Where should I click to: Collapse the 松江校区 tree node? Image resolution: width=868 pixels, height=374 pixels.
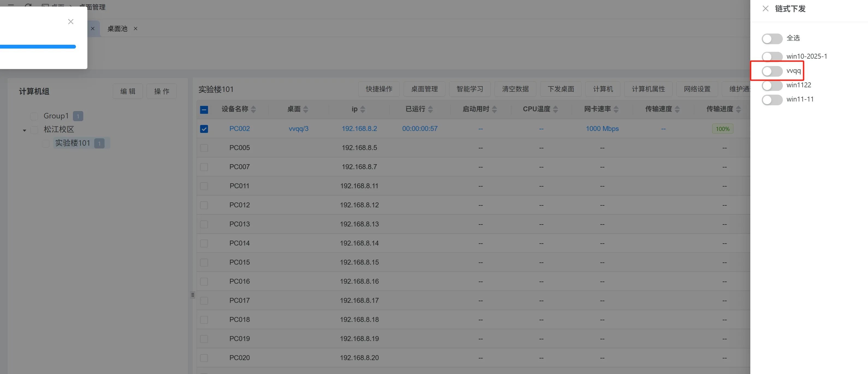point(24,130)
